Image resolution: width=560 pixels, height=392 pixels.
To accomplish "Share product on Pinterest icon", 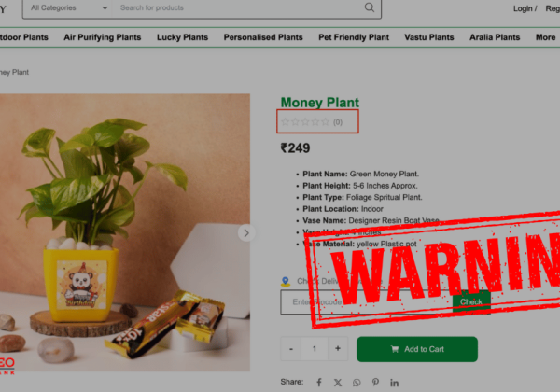I will click(375, 383).
